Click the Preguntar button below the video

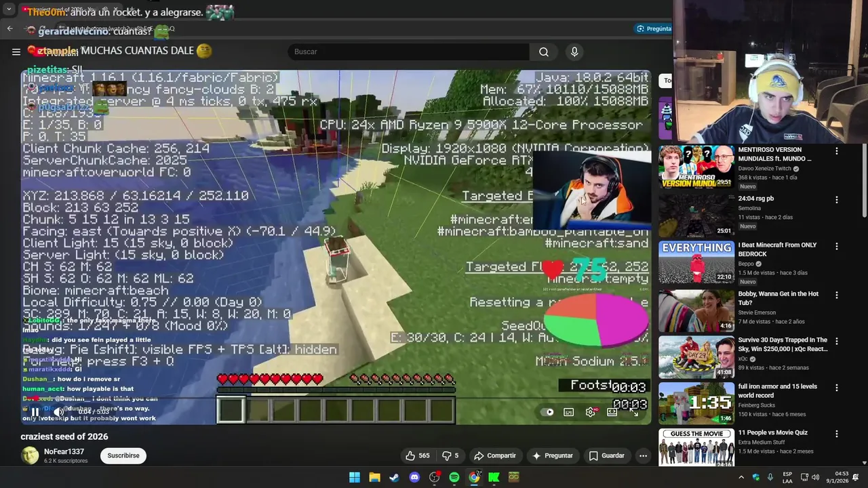(553, 455)
